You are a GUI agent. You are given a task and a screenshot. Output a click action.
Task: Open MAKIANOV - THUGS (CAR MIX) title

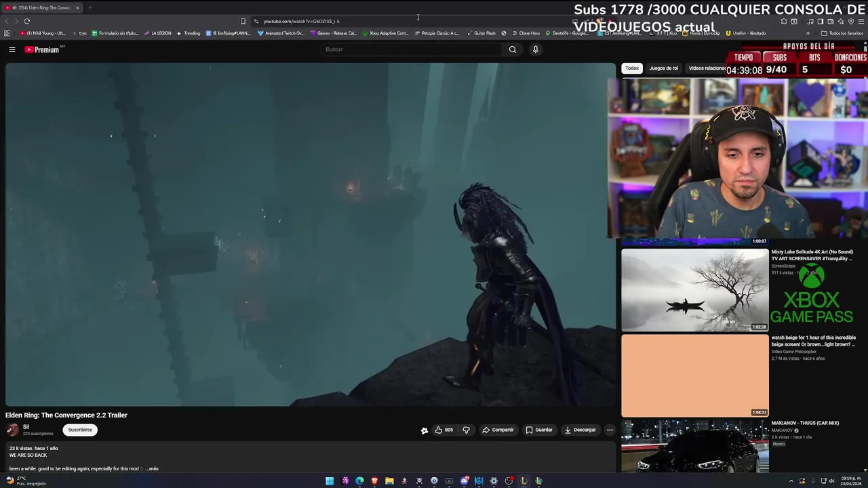[805, 423]
